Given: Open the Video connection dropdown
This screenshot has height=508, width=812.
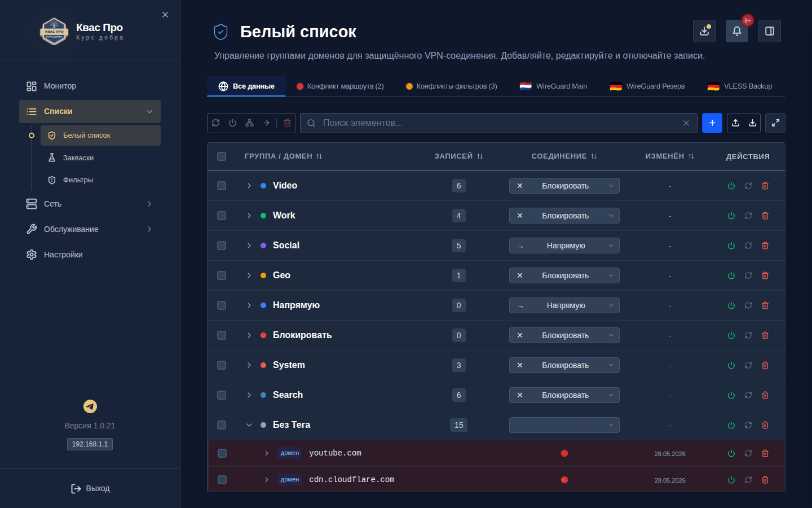Looking at the screenshot, I should [x=564, y=186].
